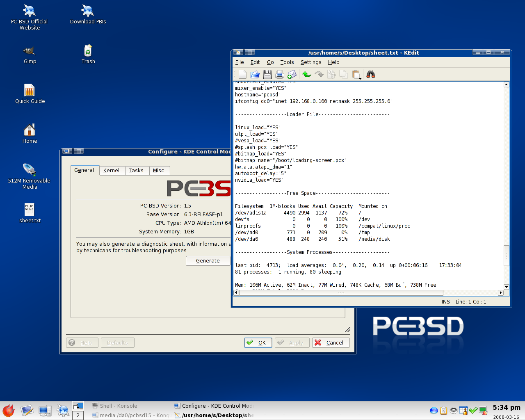525x420 pixels.
Task: Print the document with the printer icon
Action: click(x=280, y=74)
